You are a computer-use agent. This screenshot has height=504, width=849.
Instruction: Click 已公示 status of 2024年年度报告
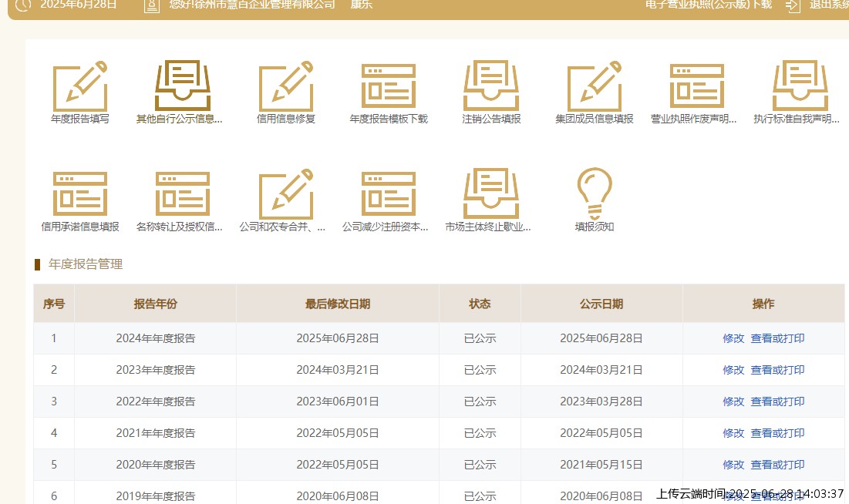[x=480, y=338]
